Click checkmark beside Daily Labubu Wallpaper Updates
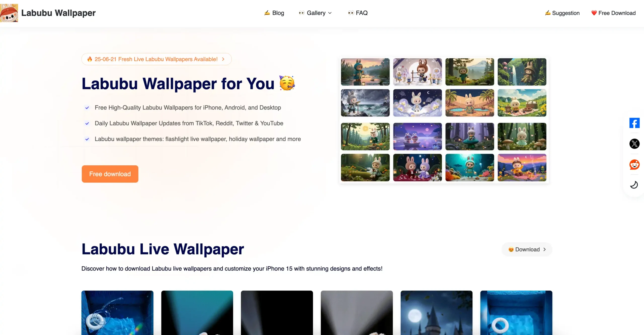The height and width of the screenshot is (335, 644). click(87, 123)
